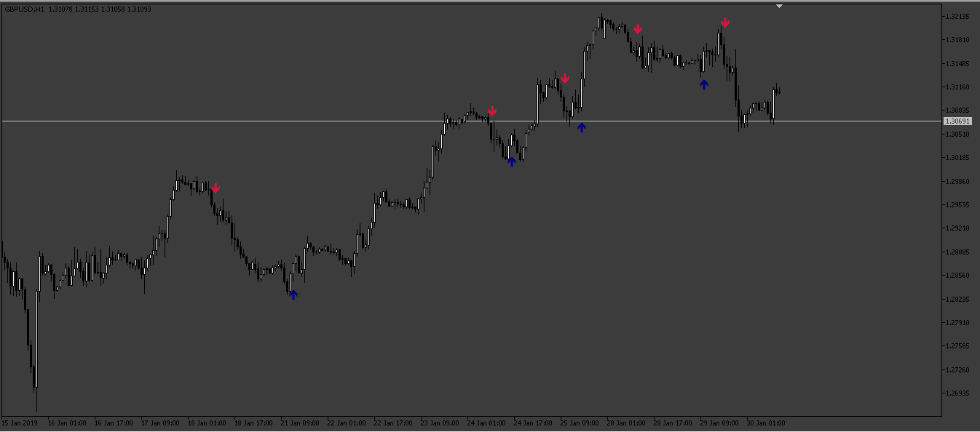This screenshot has height=432, width=980.
Task: Click the 1.28560 price axis label
Action: click(957, 276)
